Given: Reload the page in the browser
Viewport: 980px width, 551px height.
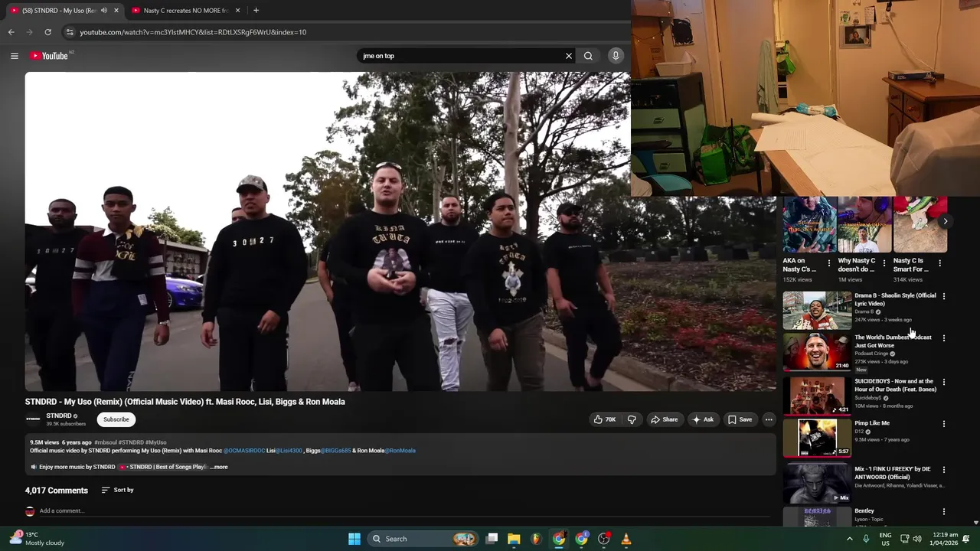Looking at the screenshot, I should point(47,32).
